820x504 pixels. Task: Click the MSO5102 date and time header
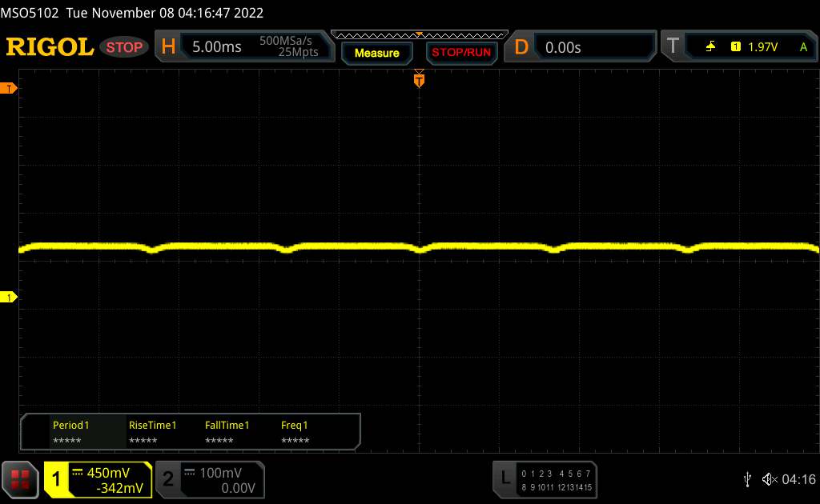tap(132, 13)
